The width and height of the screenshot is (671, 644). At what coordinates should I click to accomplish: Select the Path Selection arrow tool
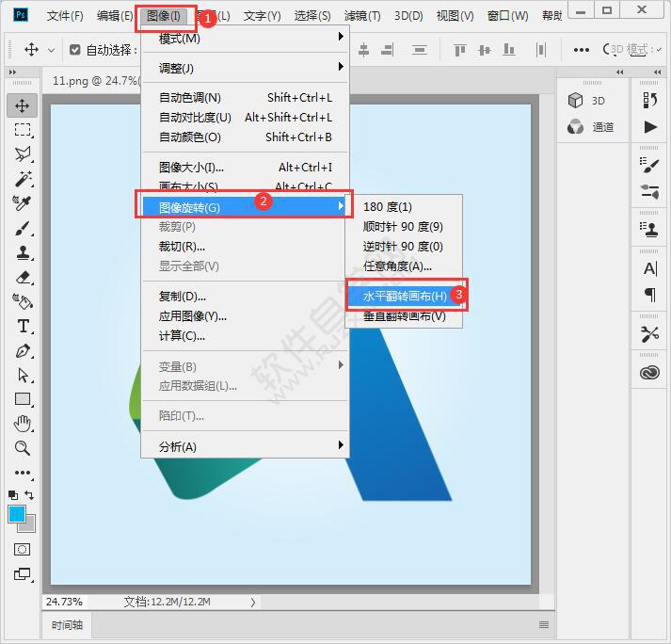(x=24, y=375)
